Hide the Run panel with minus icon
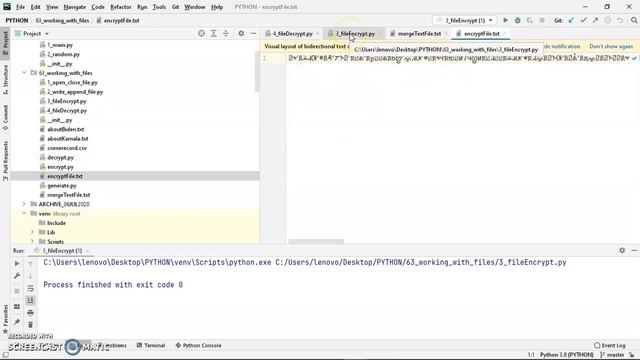This screenshot has width=640, height=360. [634, 250]
